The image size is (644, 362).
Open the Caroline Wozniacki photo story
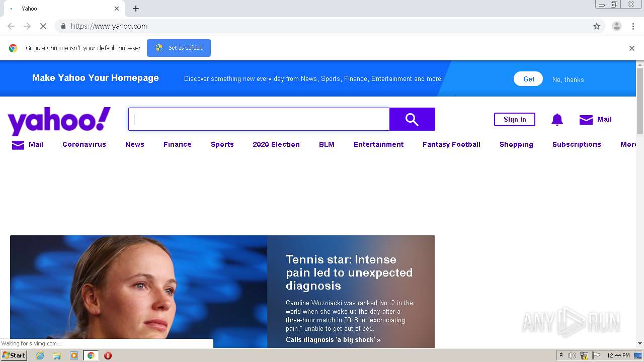pyautogui.click(x=138, y=292)
